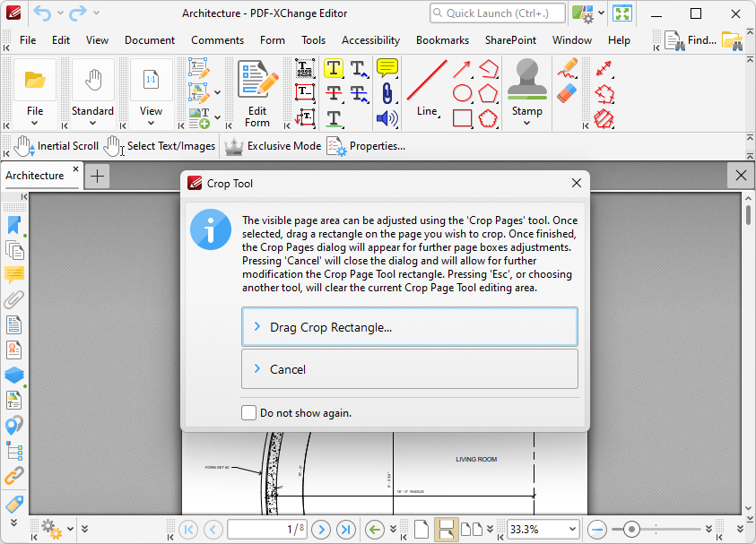Open the Comments pane in sidebar
Viewport: 756px width, 544px height.
[14, 274]
